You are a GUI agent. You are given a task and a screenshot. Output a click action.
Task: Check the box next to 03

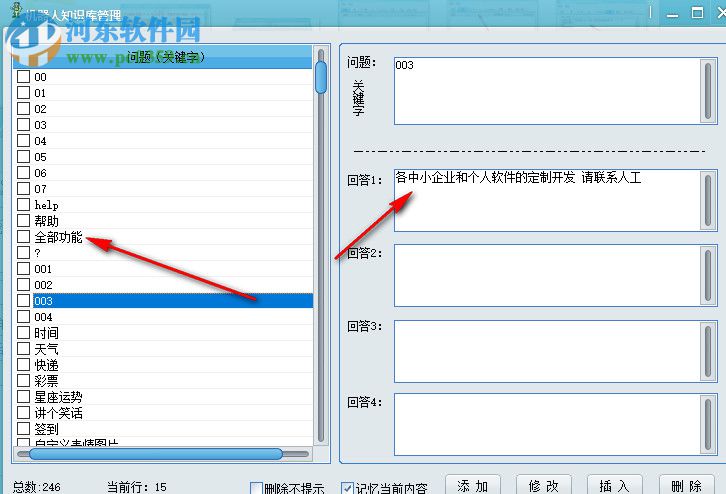[23, 125]
